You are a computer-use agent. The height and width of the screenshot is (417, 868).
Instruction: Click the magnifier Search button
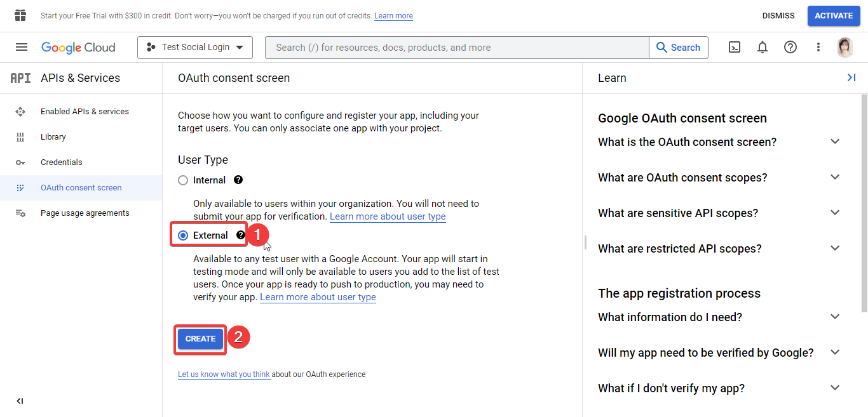pyautogui.click(x=678, y=48)
